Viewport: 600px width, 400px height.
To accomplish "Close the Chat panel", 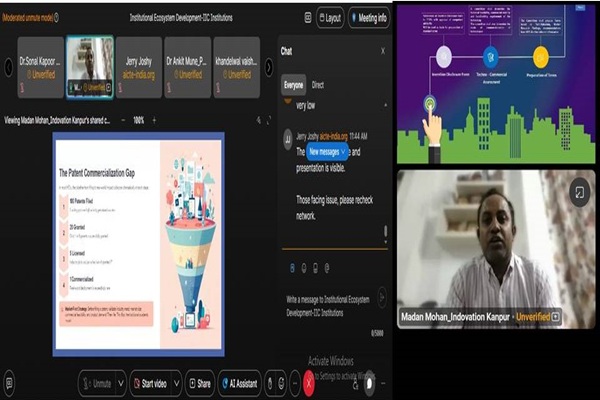I will (x=382, y=50).
